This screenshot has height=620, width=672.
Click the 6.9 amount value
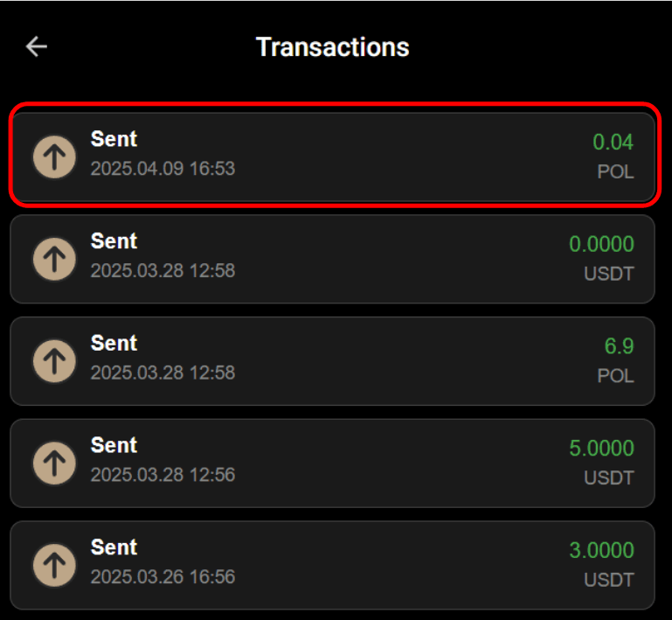619,346
